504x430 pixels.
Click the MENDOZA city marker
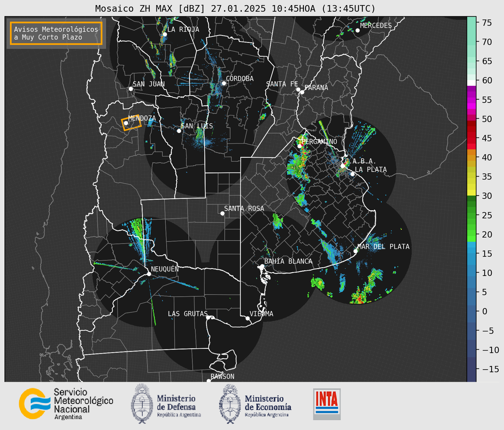[126, 123]
